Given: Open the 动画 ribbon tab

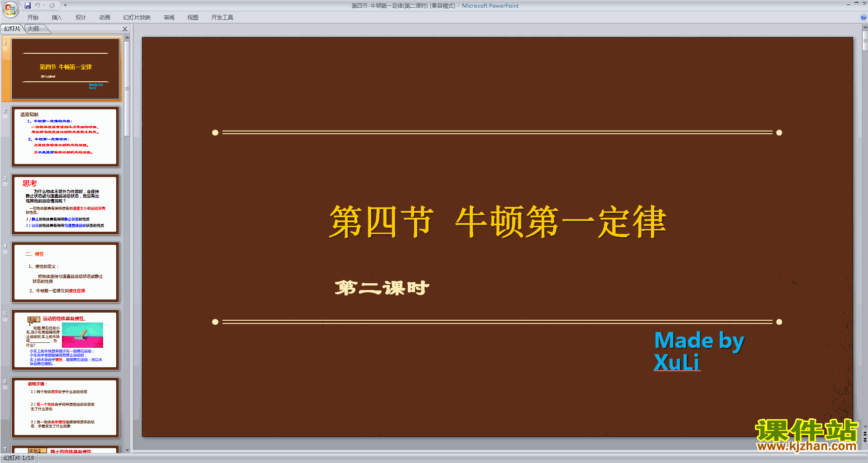Looking at the screenshot, I should [x=104, y=18].
